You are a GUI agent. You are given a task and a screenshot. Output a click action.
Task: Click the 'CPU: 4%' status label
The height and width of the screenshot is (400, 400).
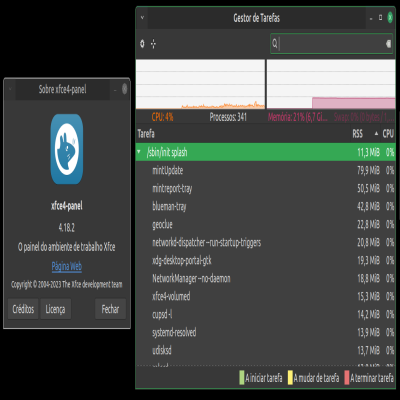pos(162,117)
